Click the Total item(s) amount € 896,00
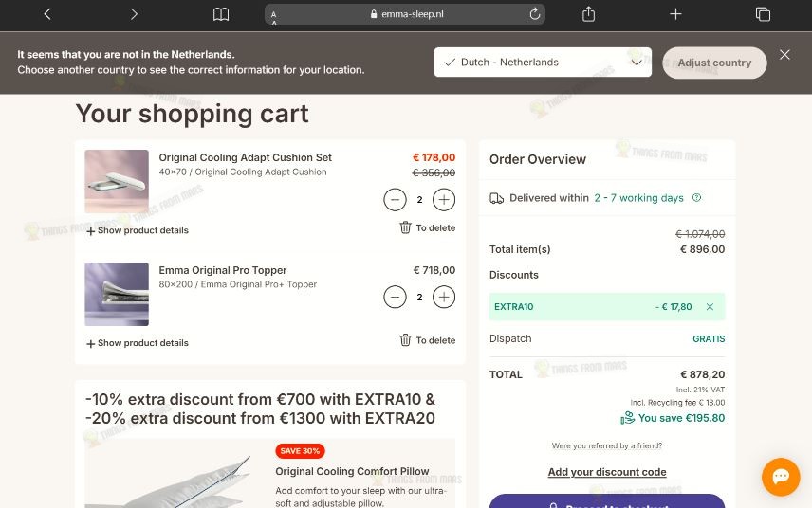 702,249
